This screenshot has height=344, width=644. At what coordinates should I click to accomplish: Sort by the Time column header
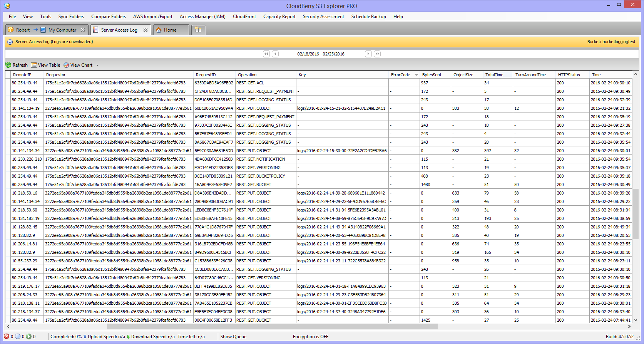pyautogui.click(x=611, y=75)
